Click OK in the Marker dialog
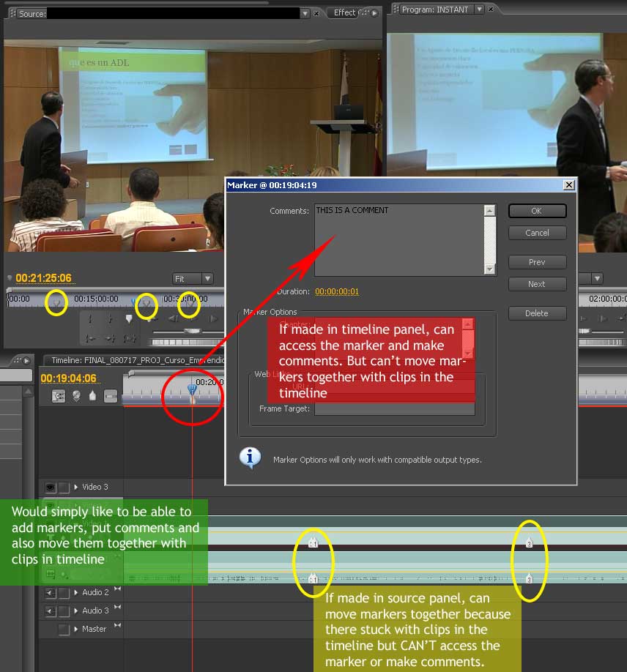The width and height of the screenshot is (627, 672). [538, 211]
